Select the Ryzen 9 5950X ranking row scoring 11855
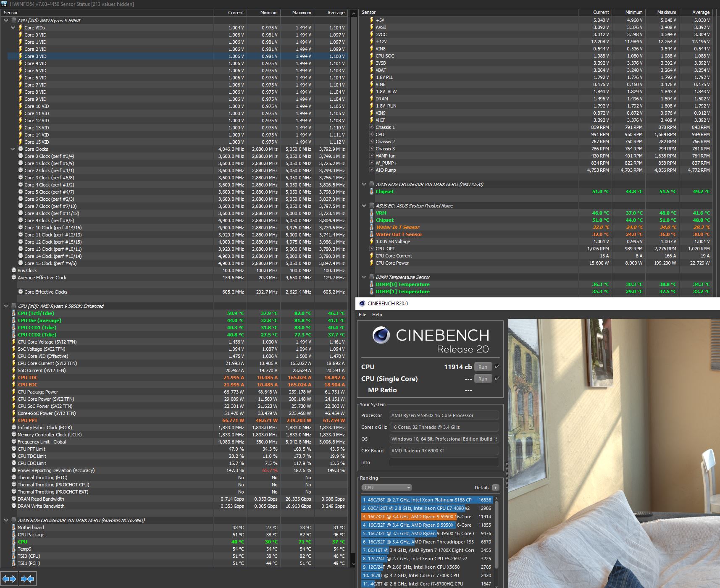Screen dimensions: 720x588 coord(427,525)
